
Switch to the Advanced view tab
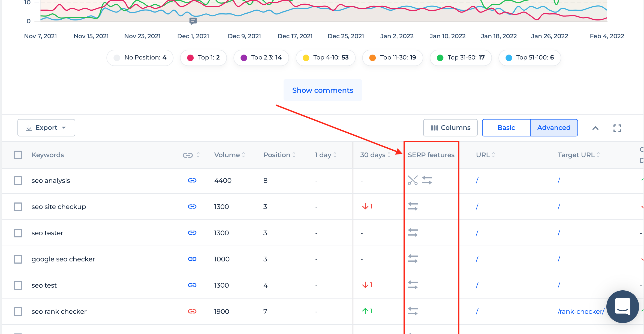click(553, 127)
